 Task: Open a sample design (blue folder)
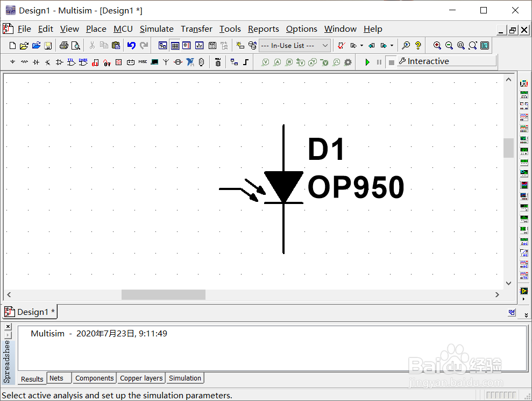point(36,46)
